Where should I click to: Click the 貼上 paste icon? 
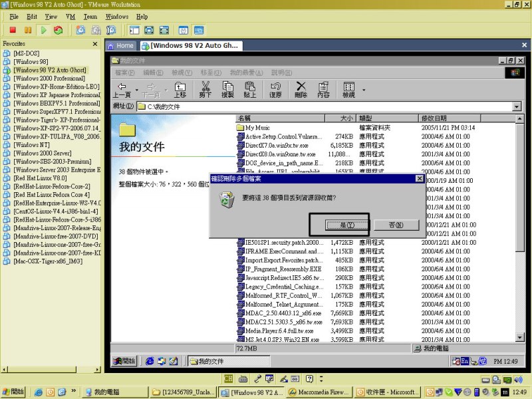coord(250,90)
